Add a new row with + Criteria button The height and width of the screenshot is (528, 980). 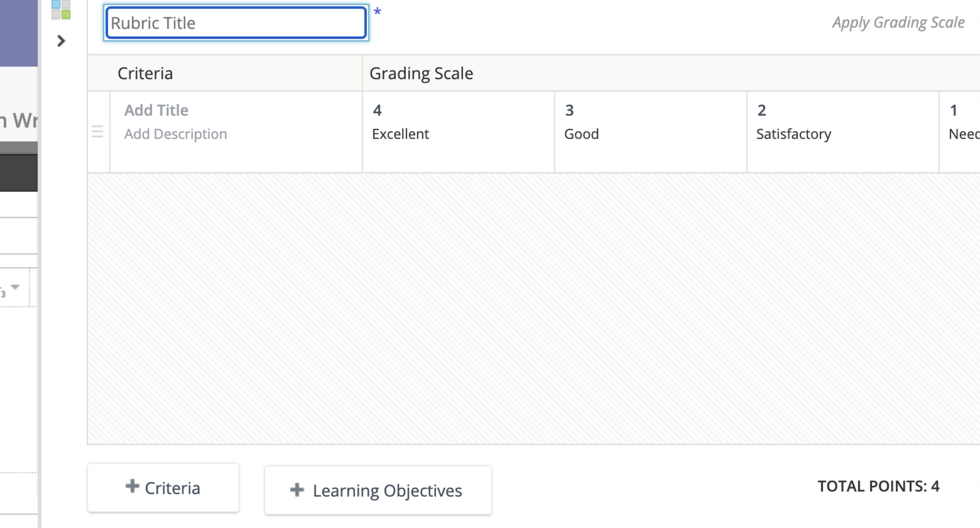point(163,488)
